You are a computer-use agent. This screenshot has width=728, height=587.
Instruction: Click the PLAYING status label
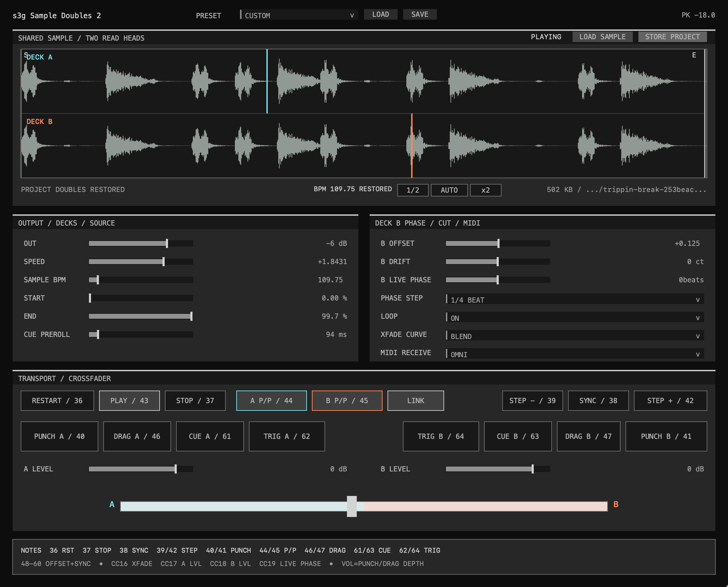(546, 37)
